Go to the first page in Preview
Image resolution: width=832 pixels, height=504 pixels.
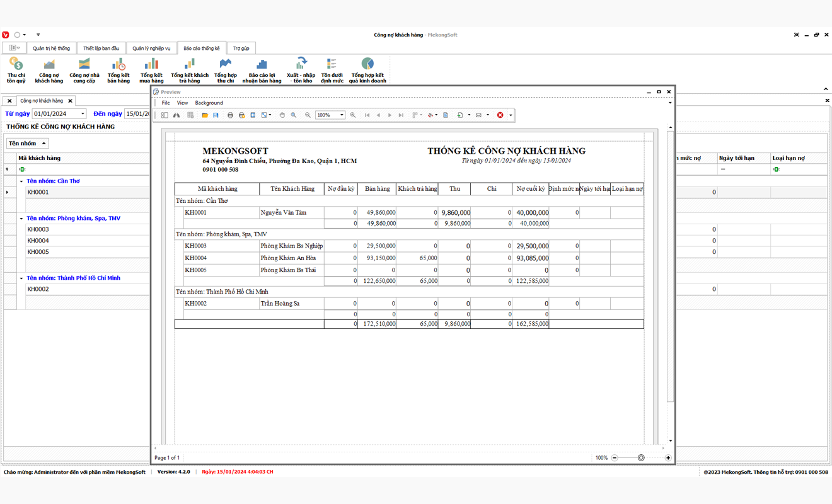click(367, 115)
